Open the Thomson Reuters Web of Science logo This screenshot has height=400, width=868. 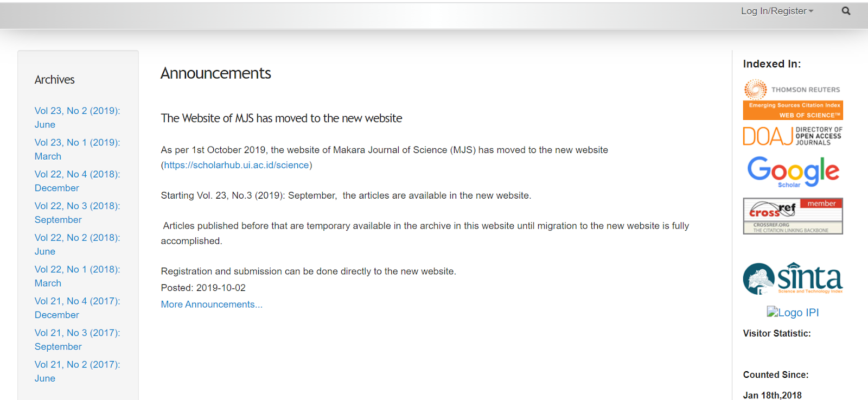pos(793,99)
